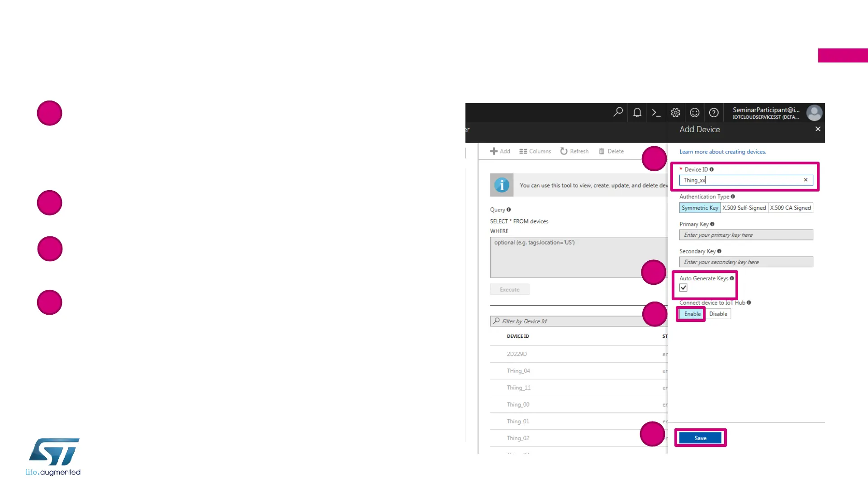Click the query WHERE clause box
Viewport: 868px width, 489px height.
point(579,257)
